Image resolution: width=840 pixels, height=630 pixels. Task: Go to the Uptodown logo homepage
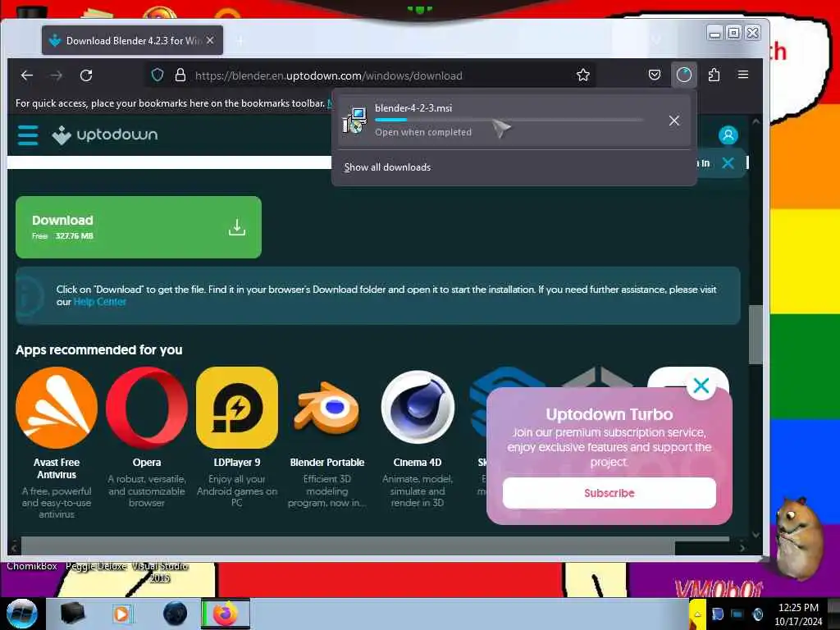coord(105,135)
